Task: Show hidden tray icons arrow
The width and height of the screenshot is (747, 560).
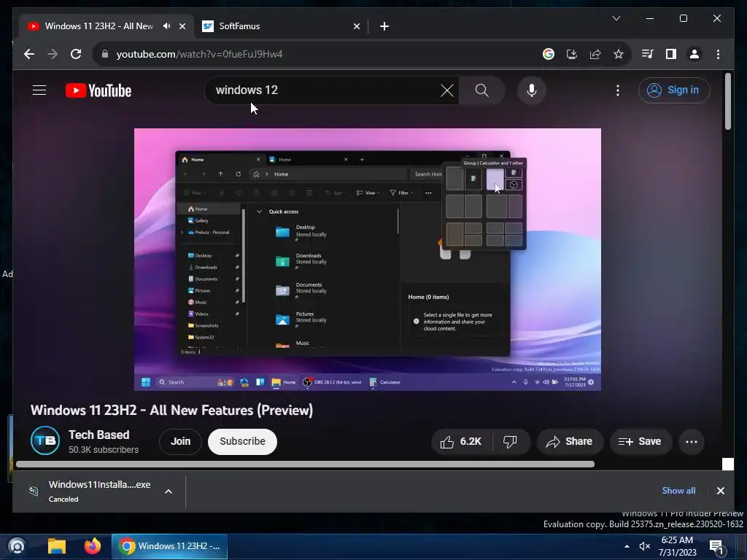Action: [627, 546]
